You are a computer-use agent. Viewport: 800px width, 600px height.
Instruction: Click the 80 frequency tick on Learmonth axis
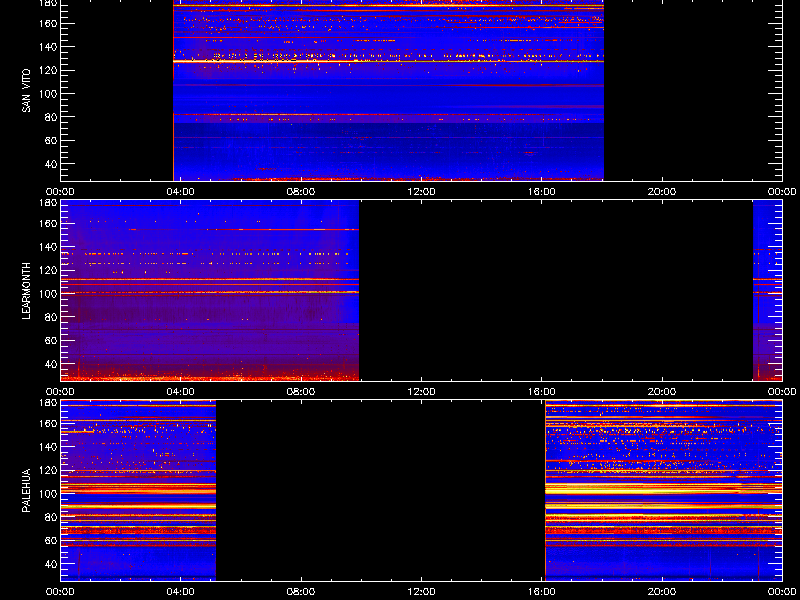[52, 317]
